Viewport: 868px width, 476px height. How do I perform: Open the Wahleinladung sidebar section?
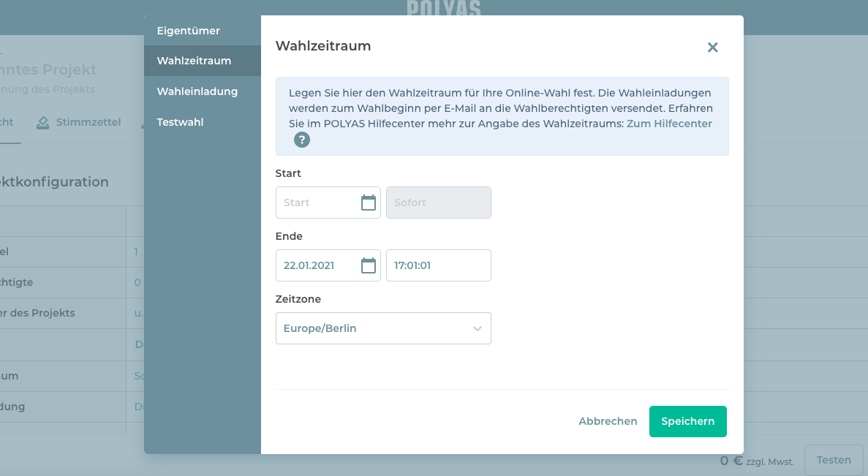[x=197, y=91]
